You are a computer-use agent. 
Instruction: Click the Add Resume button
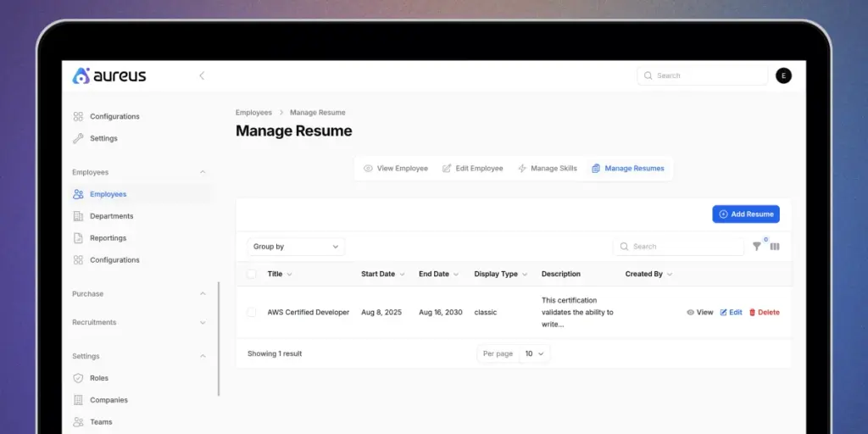tap(746, 214)
